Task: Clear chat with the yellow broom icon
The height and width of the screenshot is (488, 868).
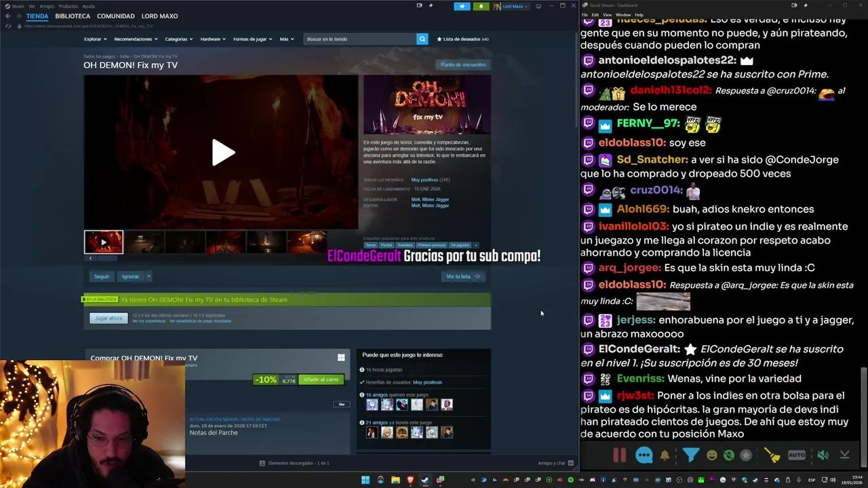Action: click(x=772, y=455)
